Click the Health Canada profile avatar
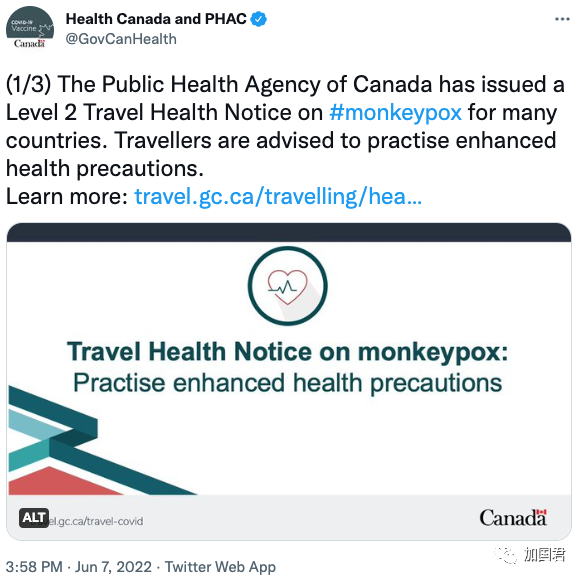Image resolution: width=584 pixels, height=580 pixels. [30, 29]
